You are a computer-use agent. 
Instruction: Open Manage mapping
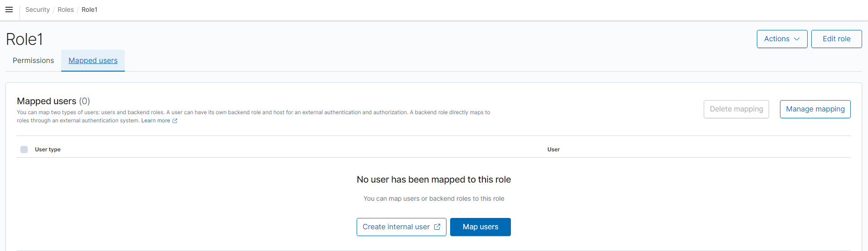(x=815, y=109)
